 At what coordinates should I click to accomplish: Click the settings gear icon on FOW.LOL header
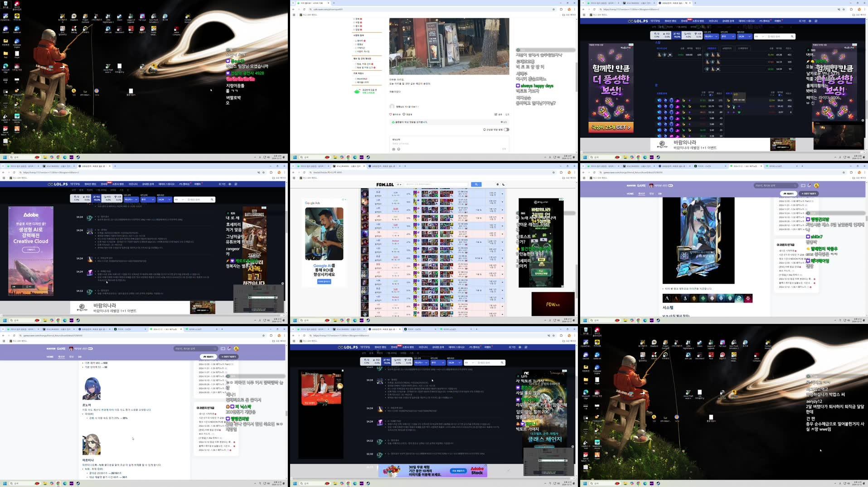pyautogui.click(x=498, y=184)
